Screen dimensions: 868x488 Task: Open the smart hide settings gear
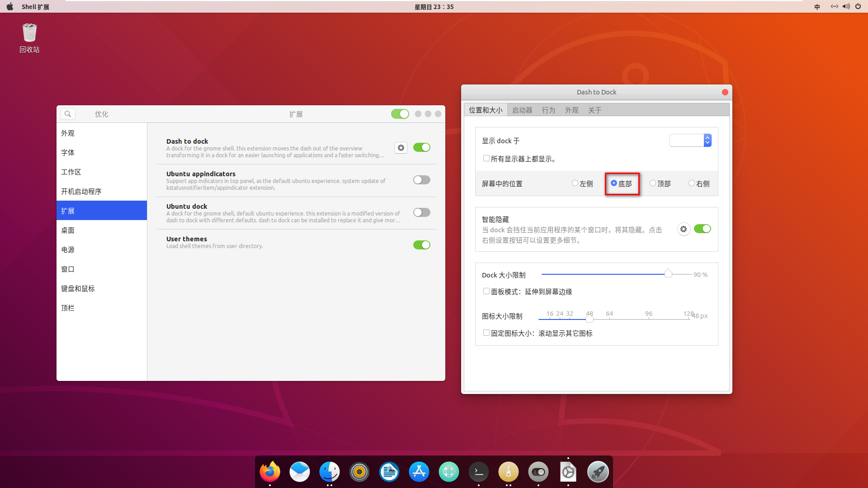(684, 229)
